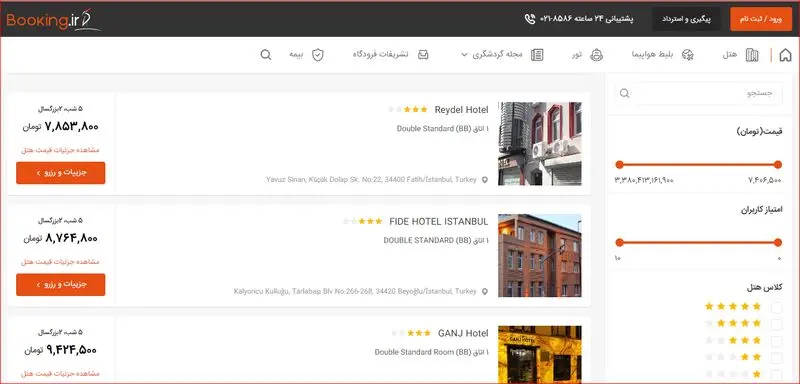Click the کلاس هتل filter heading

pyautogui.click(x=764, y=287)
